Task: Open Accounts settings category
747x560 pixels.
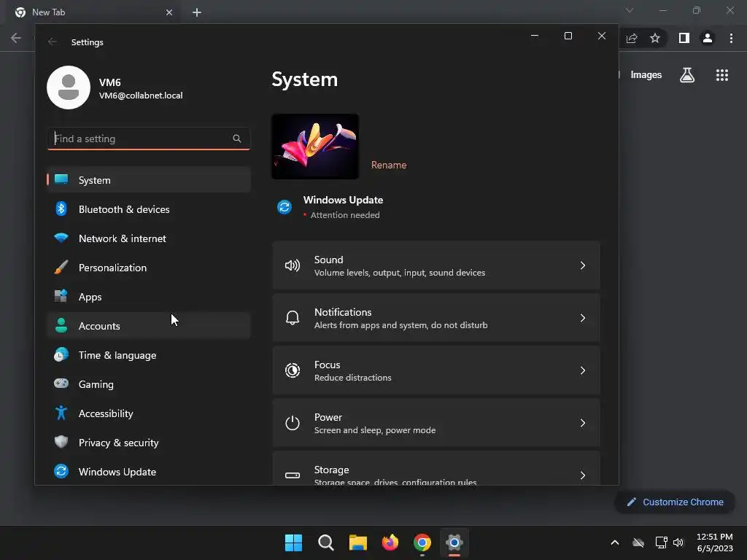Action: [x=149, y=326]
